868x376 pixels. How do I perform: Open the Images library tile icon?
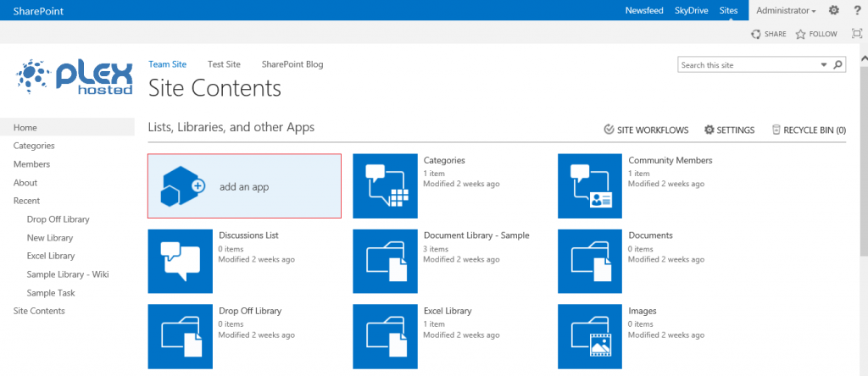pyautogui.click(x=590, y=335)
